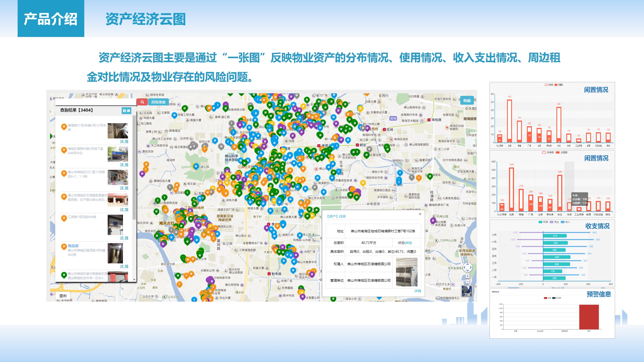
Task: Toggle 利润 legend in 收支情况 chart
Action: click(543, 222)
